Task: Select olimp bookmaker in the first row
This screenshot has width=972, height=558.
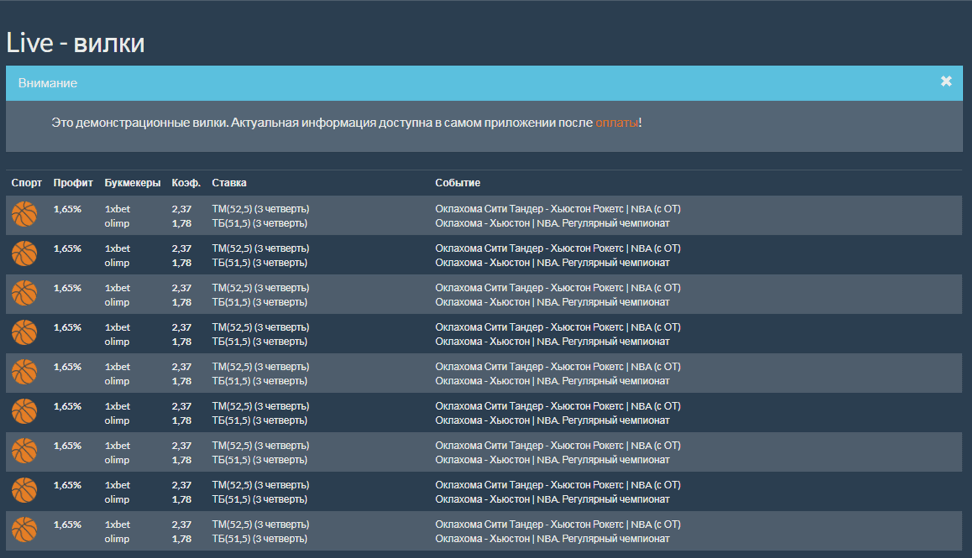Action: tap(117, 223)
